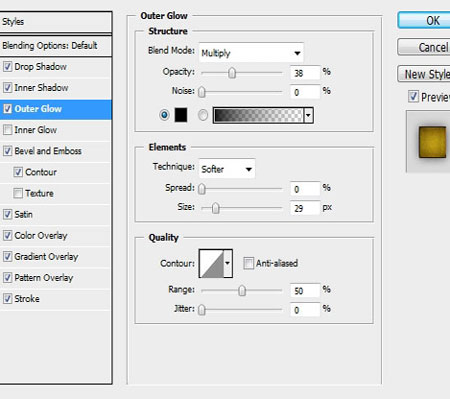450x399 pixels.
Task: Select the Styles header in list
Action: pyautogui.click(x=55, y=22)
